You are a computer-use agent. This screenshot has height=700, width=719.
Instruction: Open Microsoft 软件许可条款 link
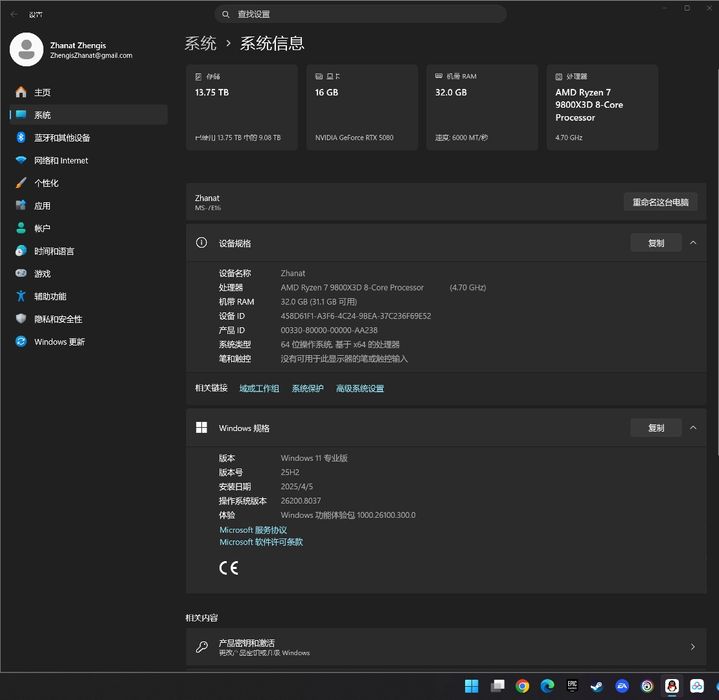[261, 542]
